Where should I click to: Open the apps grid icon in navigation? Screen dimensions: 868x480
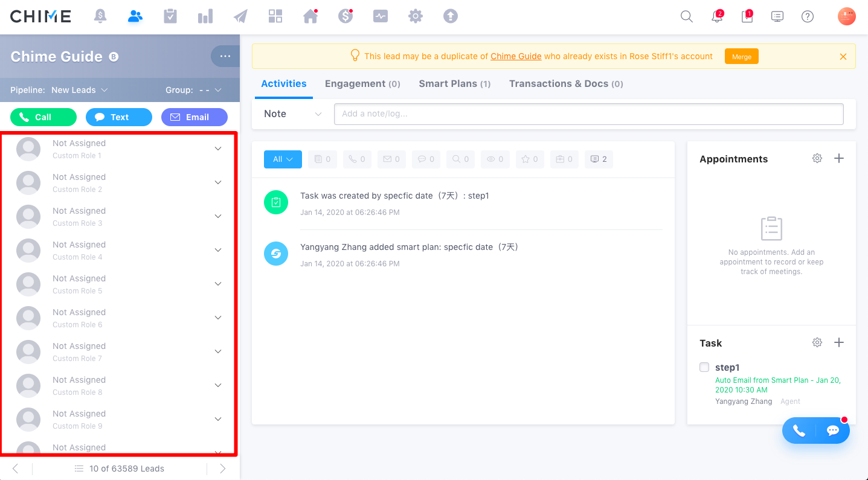coord(275,16)
